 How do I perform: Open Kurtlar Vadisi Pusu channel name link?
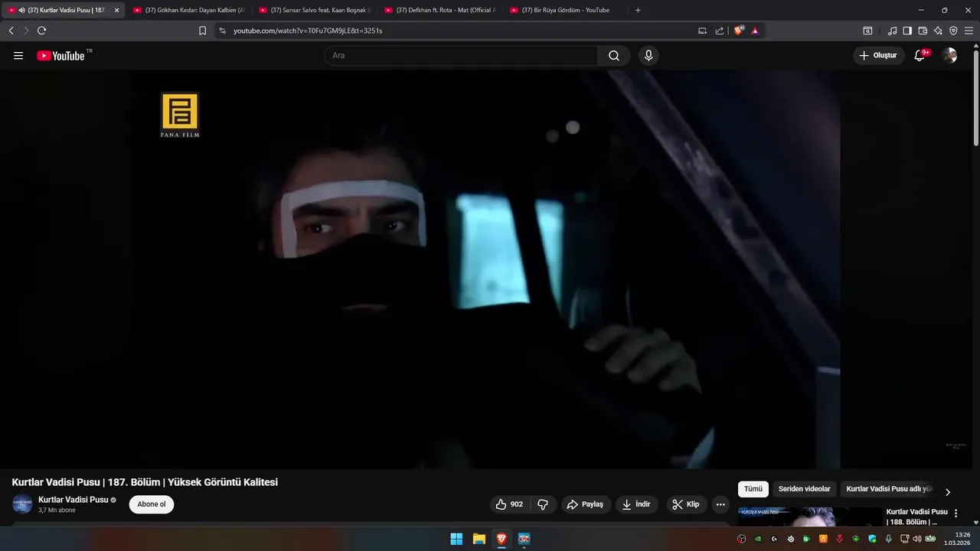pyautogui.click(x=73, y=500)
